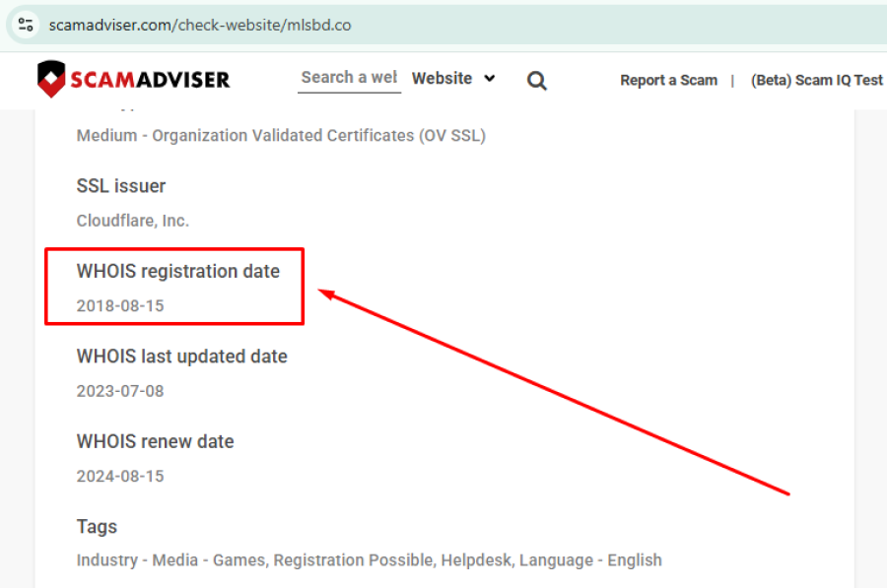Select the WHOIS registration date heading

pyautogui.click(x=178, y=272)
